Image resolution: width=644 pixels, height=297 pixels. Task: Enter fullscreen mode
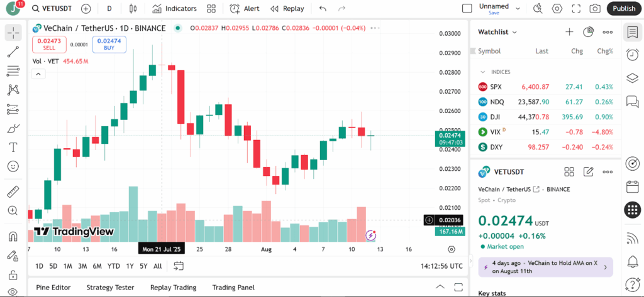pos(576,8)
